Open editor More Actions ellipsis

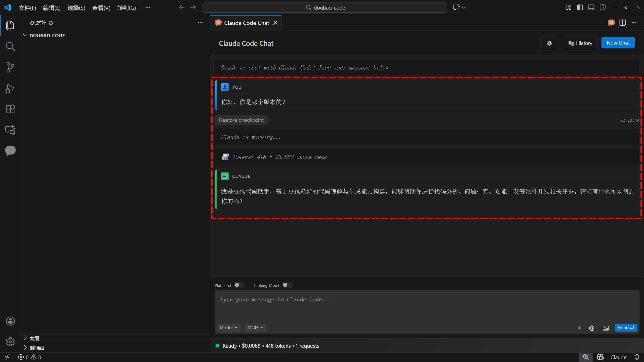coord(634,23)
